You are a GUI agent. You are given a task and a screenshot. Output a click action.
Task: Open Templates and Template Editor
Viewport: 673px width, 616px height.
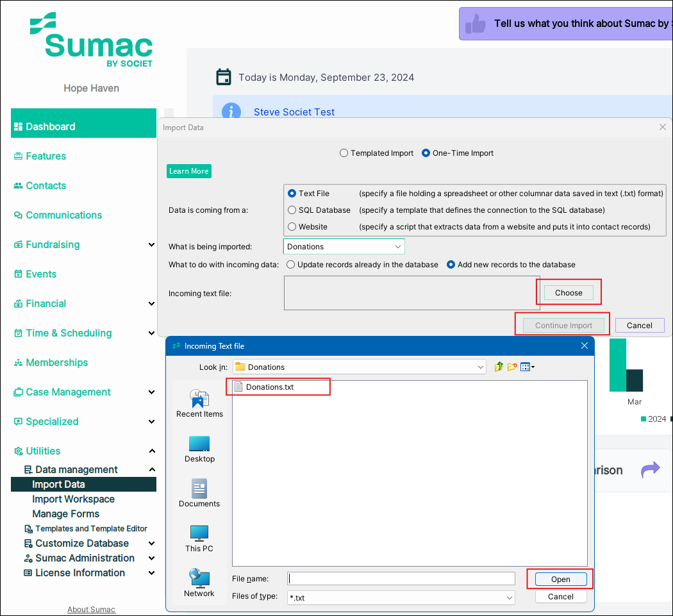pos(86,529)
